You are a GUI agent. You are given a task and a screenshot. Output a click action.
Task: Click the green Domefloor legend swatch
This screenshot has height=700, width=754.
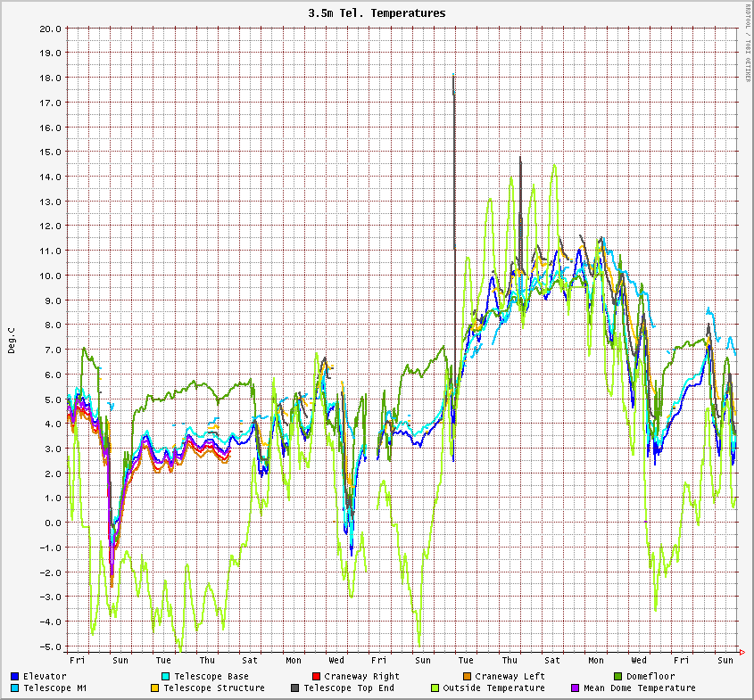pos(618,677)
